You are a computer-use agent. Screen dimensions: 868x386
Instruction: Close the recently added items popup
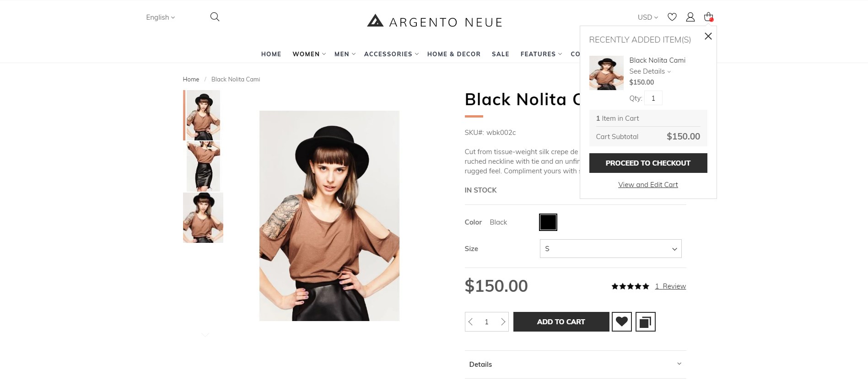point(708,36)
